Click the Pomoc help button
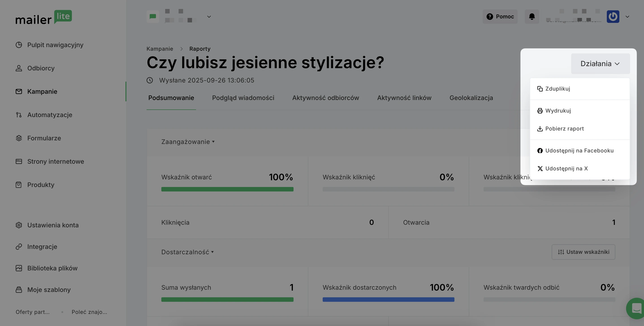The image size is (644, 326). pos(500,17)
